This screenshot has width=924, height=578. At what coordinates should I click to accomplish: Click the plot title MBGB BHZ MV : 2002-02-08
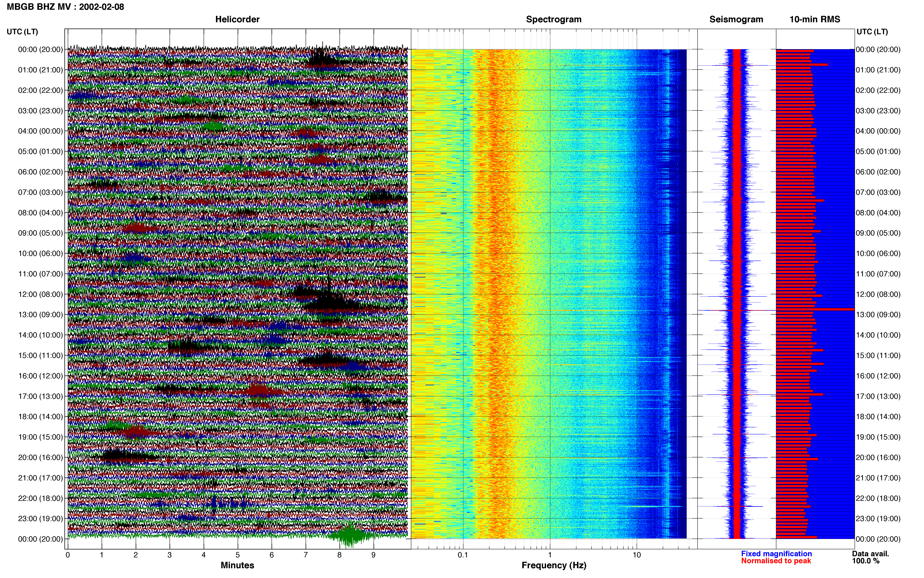click(65, 7)
